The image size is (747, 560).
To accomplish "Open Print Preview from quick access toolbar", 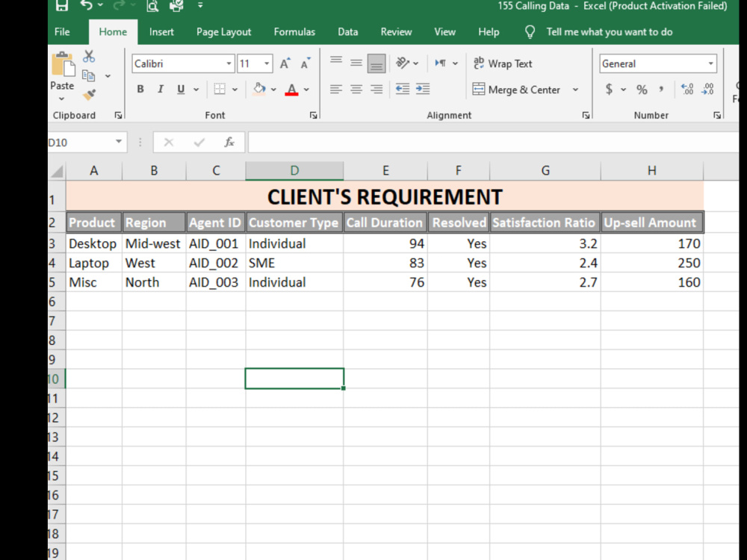I will tap(152, 5).
